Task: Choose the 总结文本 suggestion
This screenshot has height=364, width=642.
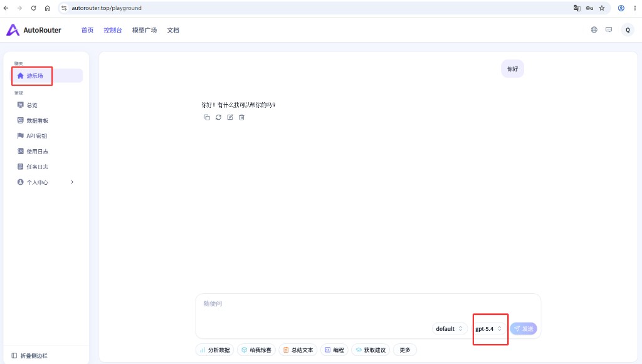Action: 298,350
